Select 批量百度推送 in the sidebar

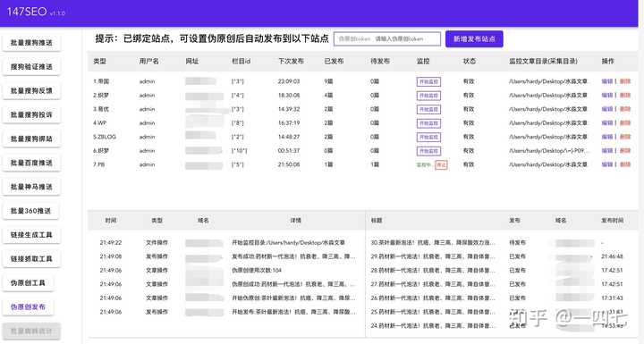tap(31, 163)
